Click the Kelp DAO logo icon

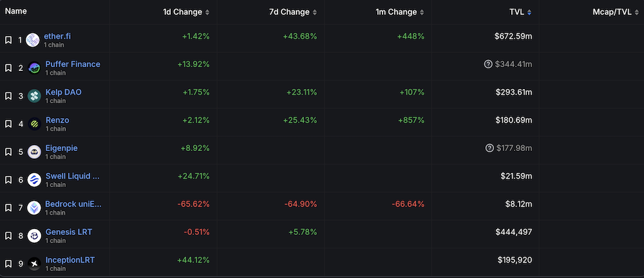click(34, 95)
